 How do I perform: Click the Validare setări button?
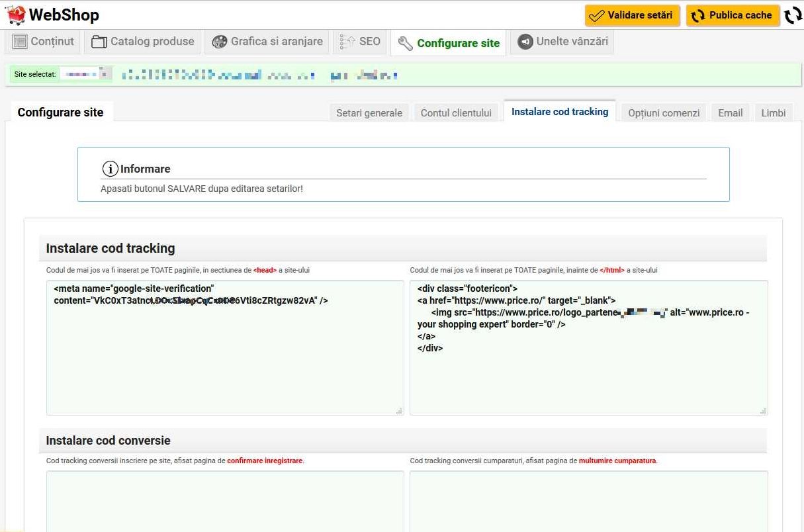632,15
